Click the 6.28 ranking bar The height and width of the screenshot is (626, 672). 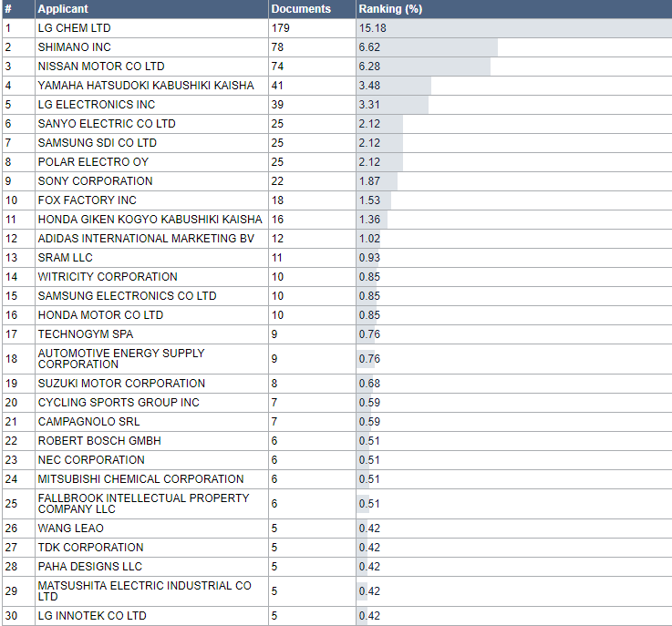423,67
